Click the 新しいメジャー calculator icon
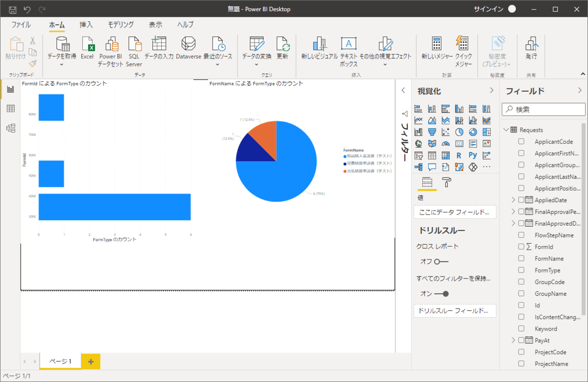This screenshot has width=588, height=382. pyautogui.click(x=437, y=45)
